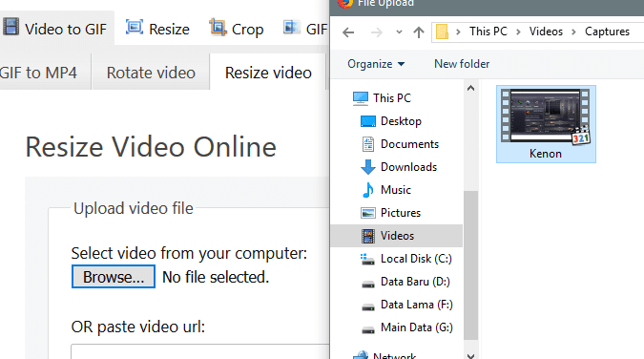Click the Browse... button
This screenshot has height=359, width=644.
pyautogui.click(x=114, y=277)
